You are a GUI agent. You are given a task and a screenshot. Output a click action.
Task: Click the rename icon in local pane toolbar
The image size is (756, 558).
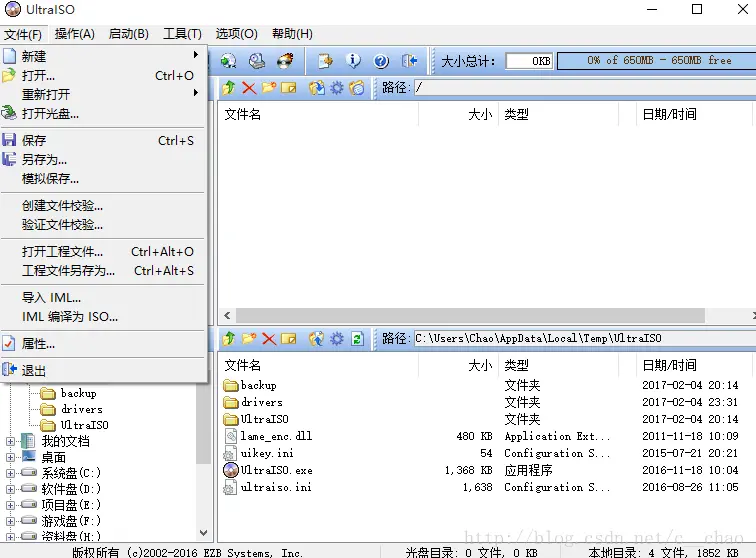[288, 339]
